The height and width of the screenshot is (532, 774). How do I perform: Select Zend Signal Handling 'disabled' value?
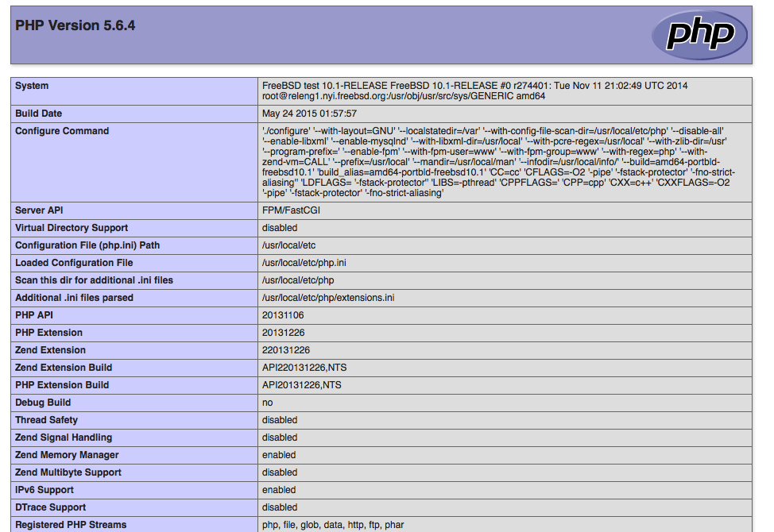[280, 438]
